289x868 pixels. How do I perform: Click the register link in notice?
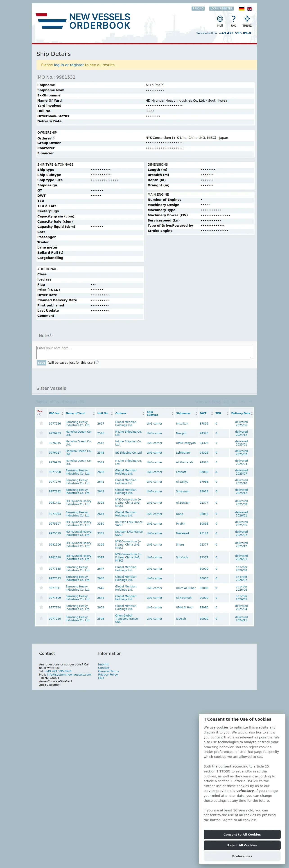[77, 65]
